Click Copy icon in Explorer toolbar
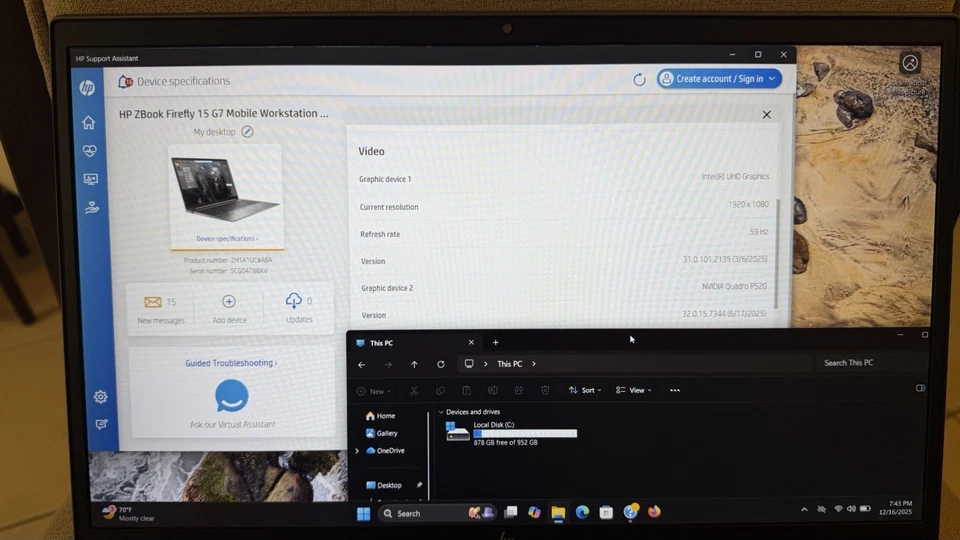The height and width of the screenshot is (540, 960). click(440, 391)
